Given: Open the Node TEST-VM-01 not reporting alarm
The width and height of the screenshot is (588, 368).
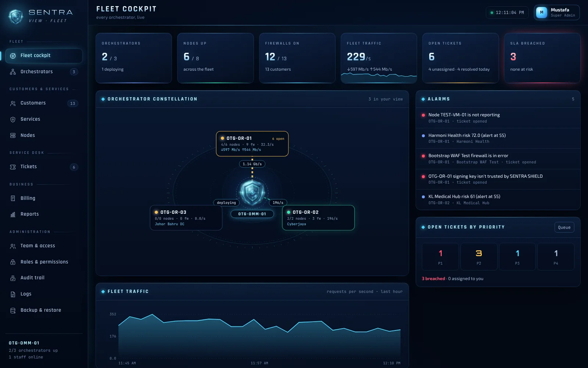Looking at the screenshot, I should [x=498, y=118].
